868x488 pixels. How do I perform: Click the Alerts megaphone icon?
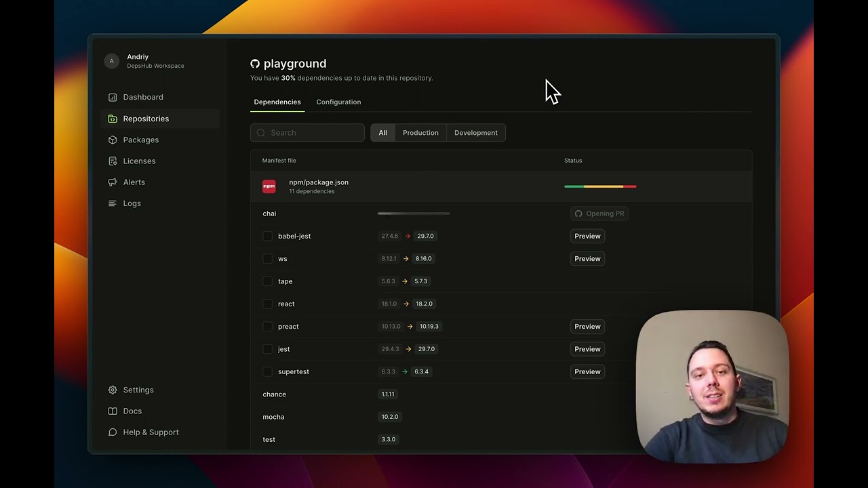click(113, 182)
